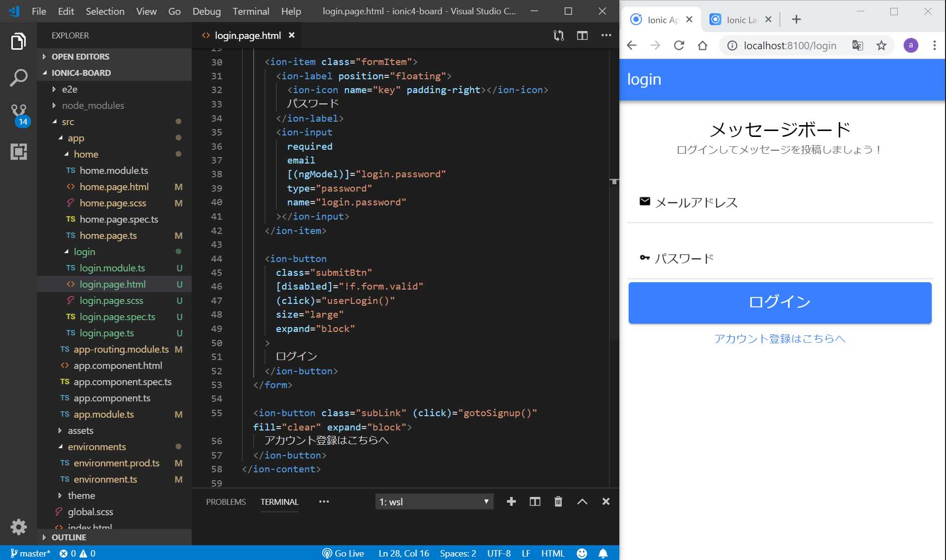
Task: Open the terminal selector dropdown '1: wsl'
Action: pos(434,501)
